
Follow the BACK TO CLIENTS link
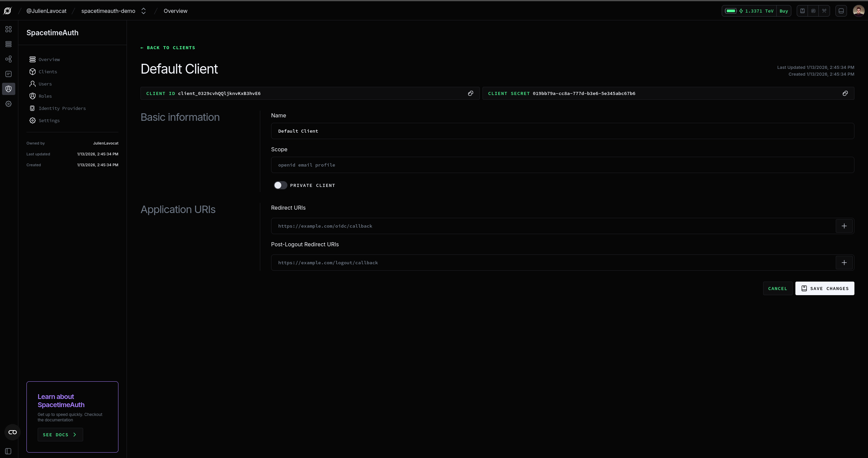[x=168, y=47]
